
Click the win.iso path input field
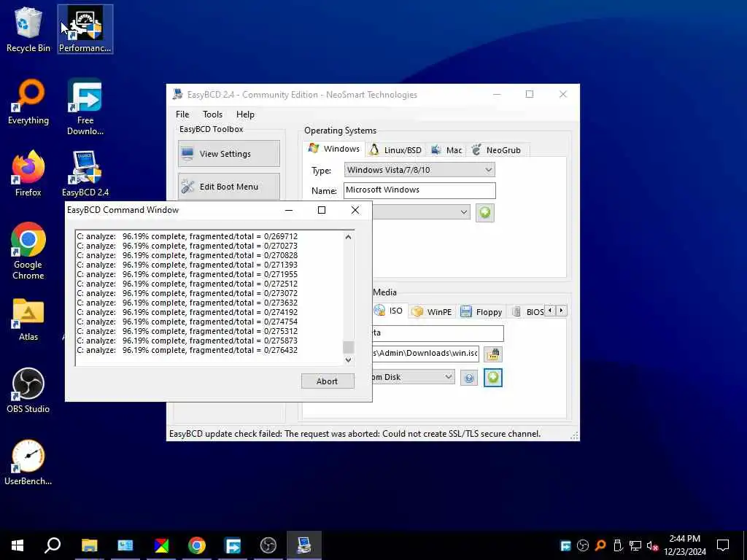pos(425,354)
